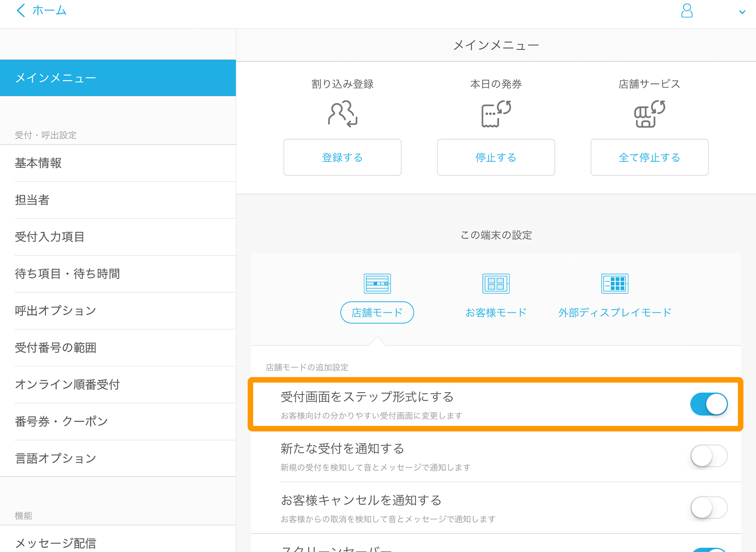
Task: Open 待ち項目・待ち時間 settings
Action: tap(118, 274)
